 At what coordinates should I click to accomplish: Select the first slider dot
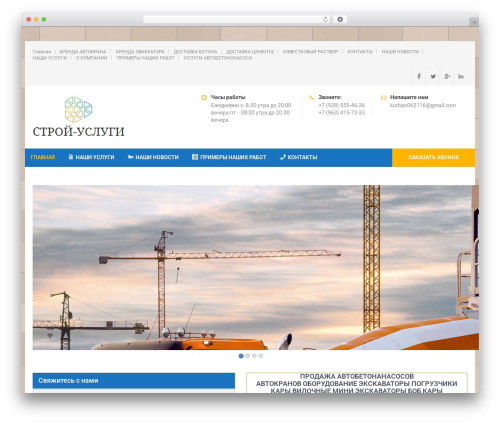click(241, 356)
